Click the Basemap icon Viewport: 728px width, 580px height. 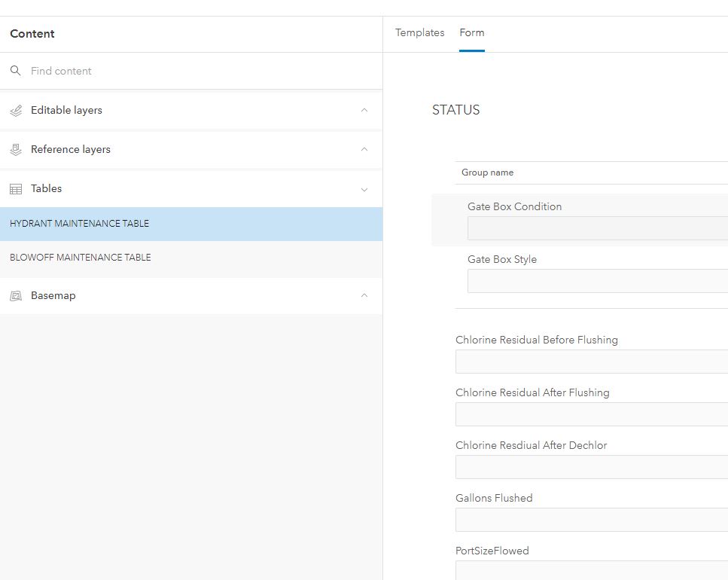16,295
